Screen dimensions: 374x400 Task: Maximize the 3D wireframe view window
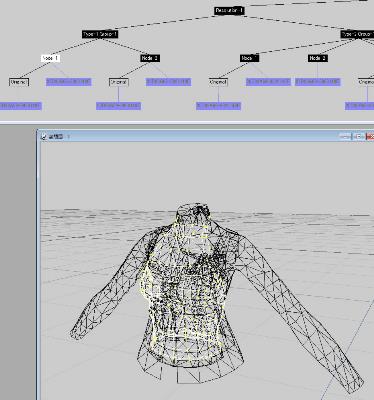pos(358,136)
